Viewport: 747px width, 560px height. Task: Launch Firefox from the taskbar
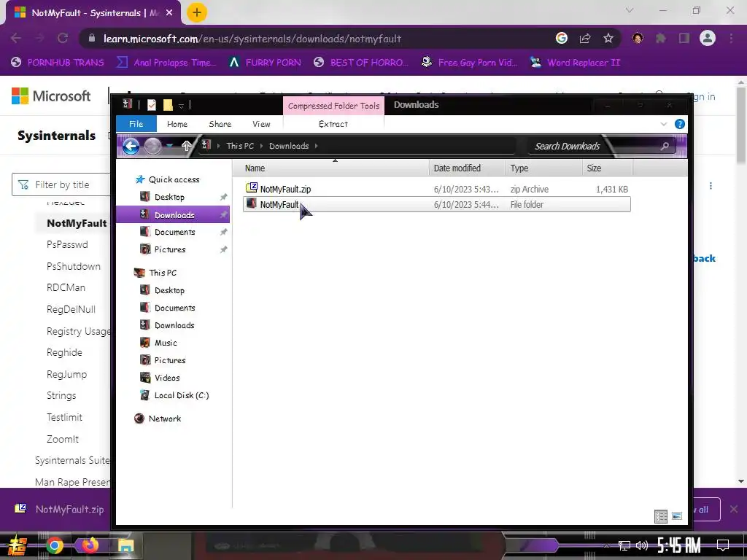pyautogui.click(x=90, y=545)
